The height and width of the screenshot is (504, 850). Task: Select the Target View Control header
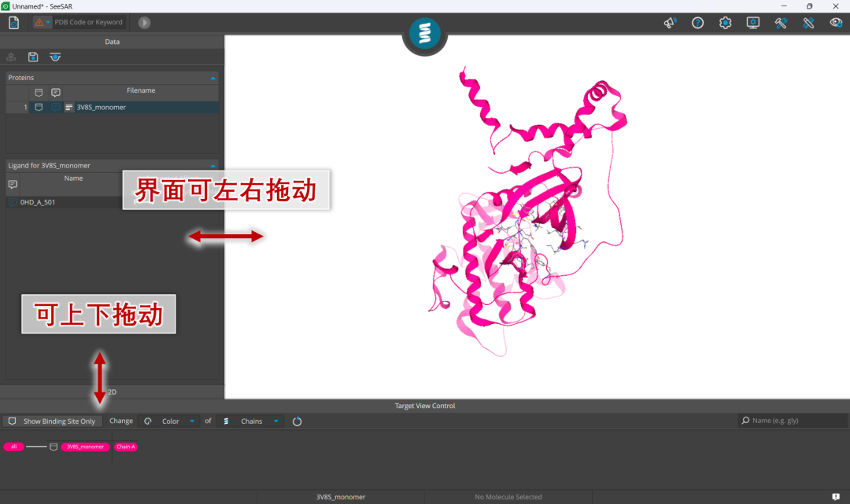click(x=425, y=406)
